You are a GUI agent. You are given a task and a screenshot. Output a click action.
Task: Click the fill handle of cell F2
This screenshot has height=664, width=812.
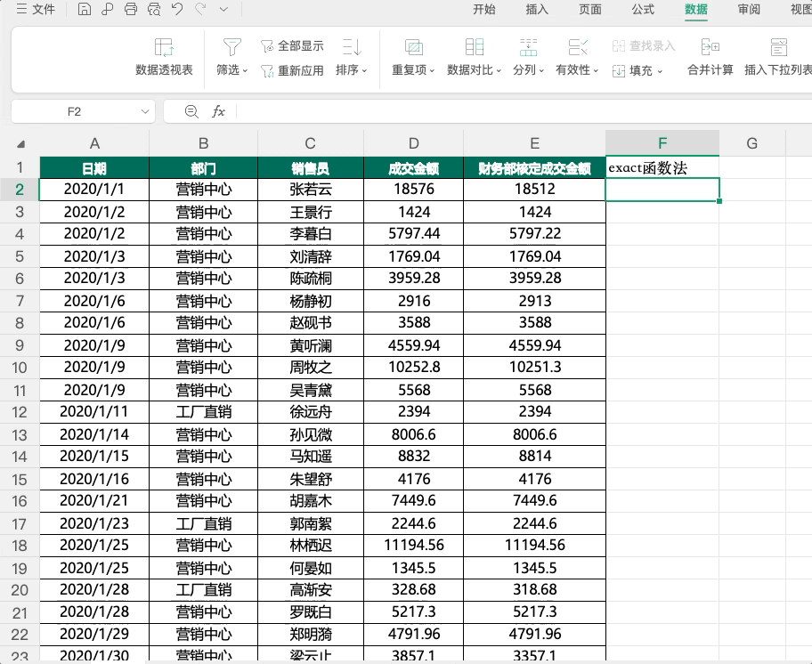pos(719,201)
